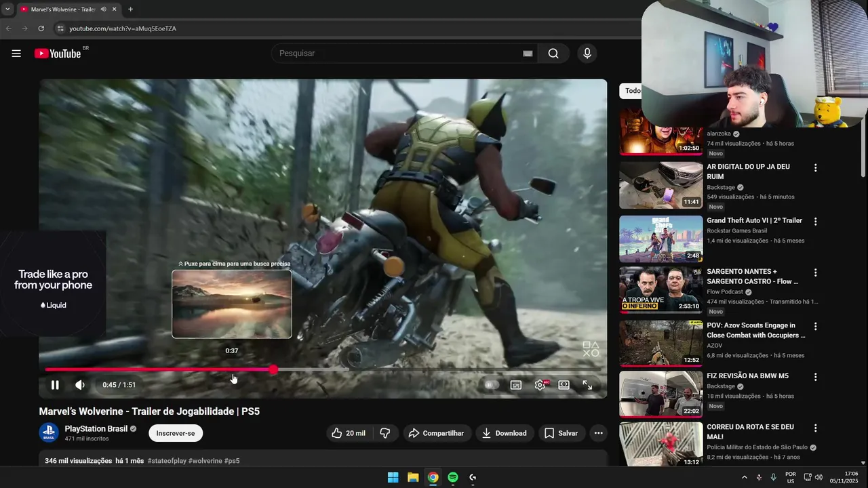Reload the page
The height and width of the screenshot is (488, 868).
(x=41, y=28)
